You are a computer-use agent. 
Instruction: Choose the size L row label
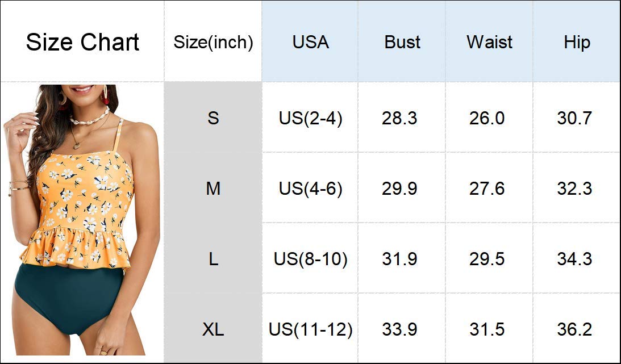click(213, 259)
